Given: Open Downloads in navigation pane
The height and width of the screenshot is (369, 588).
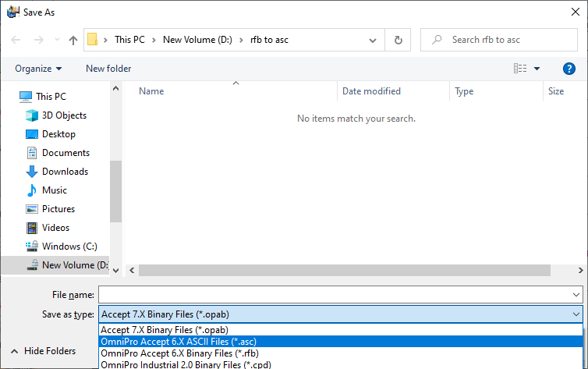Looking at the screenshot, I should pos(65,172).
